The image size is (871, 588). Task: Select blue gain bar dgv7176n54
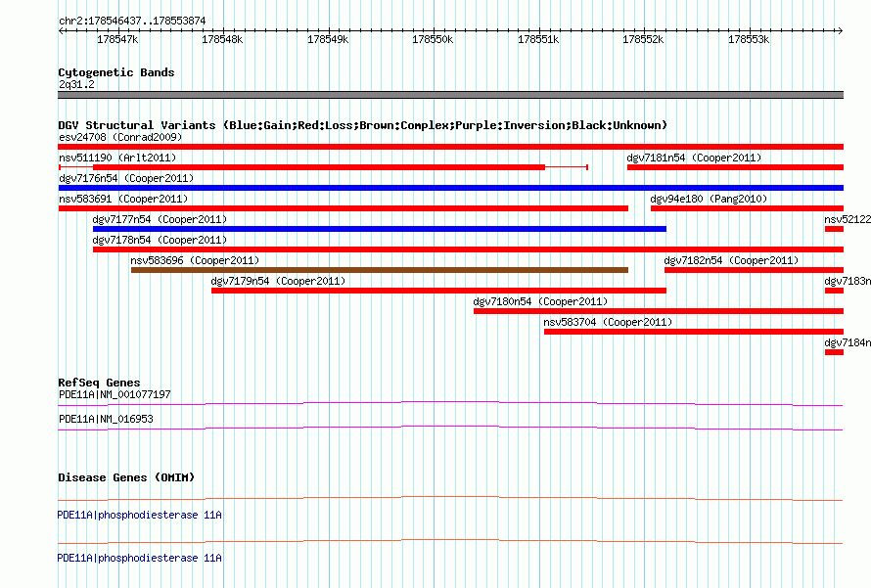pos(450,188)
